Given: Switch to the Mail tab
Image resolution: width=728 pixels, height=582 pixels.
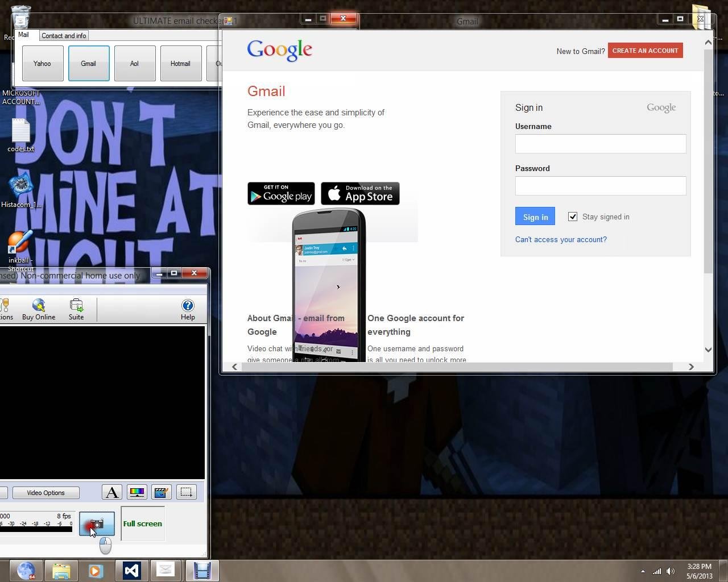Looking at the screenshot, I should (23, 35).
